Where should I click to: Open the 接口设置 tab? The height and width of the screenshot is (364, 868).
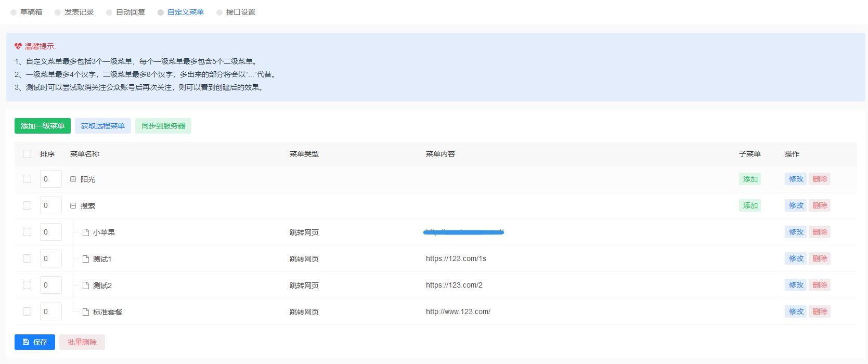240,12
